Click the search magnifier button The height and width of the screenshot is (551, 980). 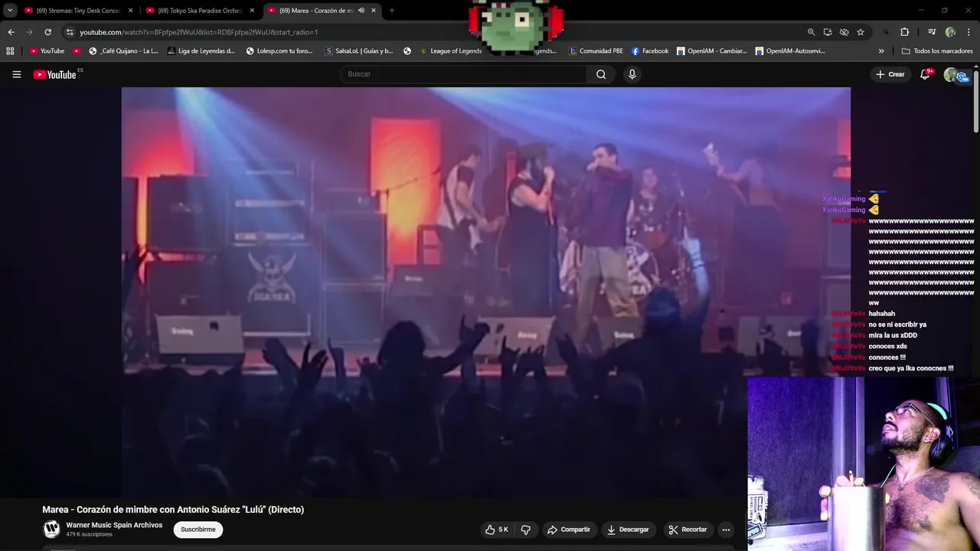(601, 74)
